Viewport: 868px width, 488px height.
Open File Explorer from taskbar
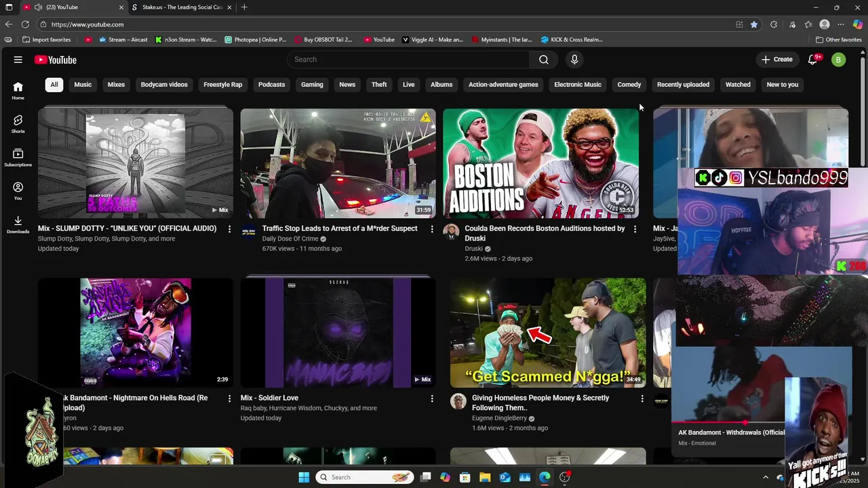pos(485,477)
